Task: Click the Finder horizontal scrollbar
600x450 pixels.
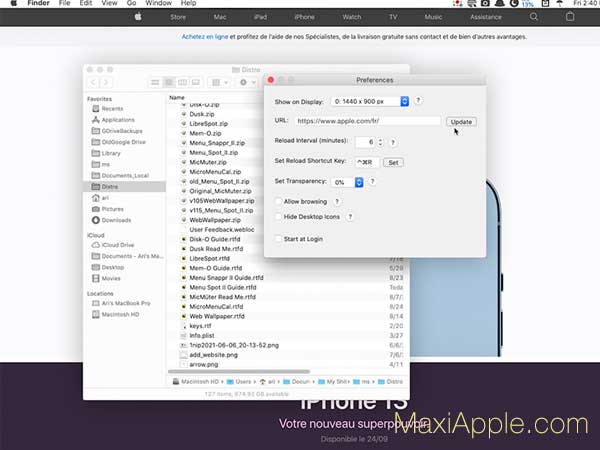Action: click(x=239, y=372)
